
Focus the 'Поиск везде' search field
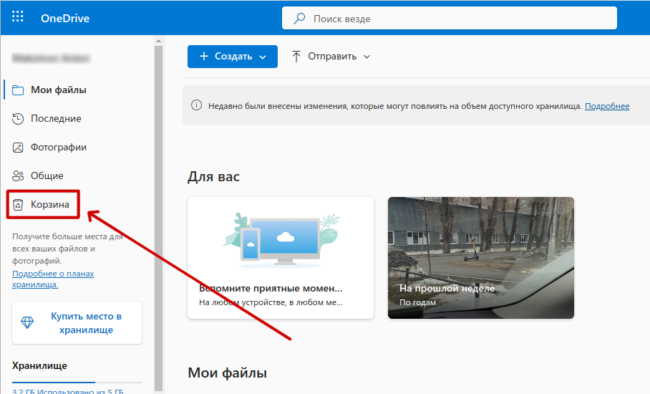449,18
